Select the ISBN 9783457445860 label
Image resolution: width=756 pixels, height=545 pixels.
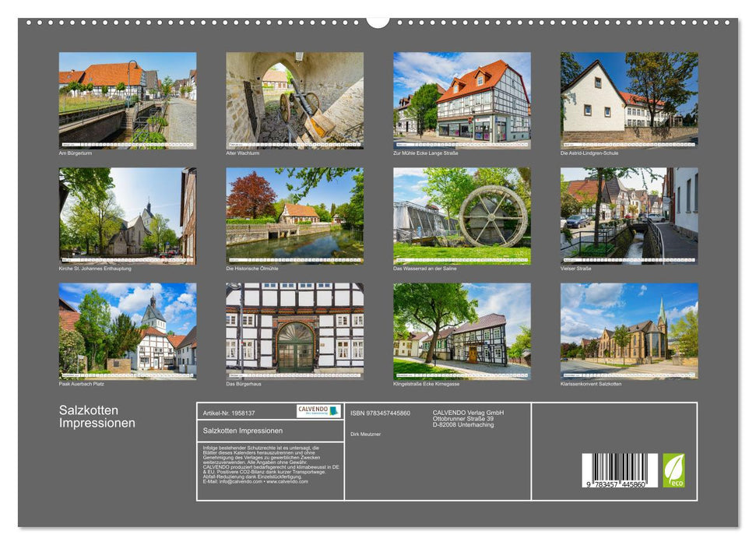click(x=380, y=413)
